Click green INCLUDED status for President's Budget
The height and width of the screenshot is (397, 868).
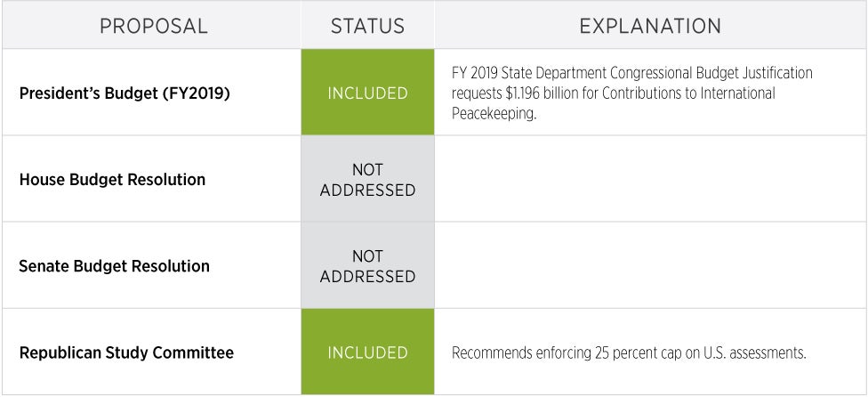(367, 93)
